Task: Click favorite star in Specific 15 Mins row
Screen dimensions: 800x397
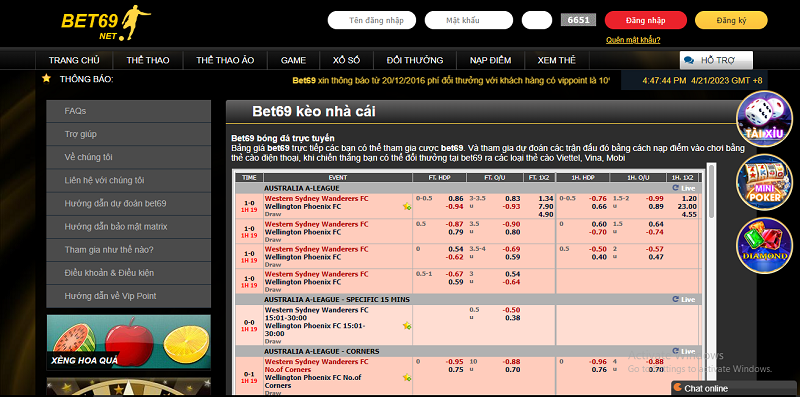Action: (407, 326)
